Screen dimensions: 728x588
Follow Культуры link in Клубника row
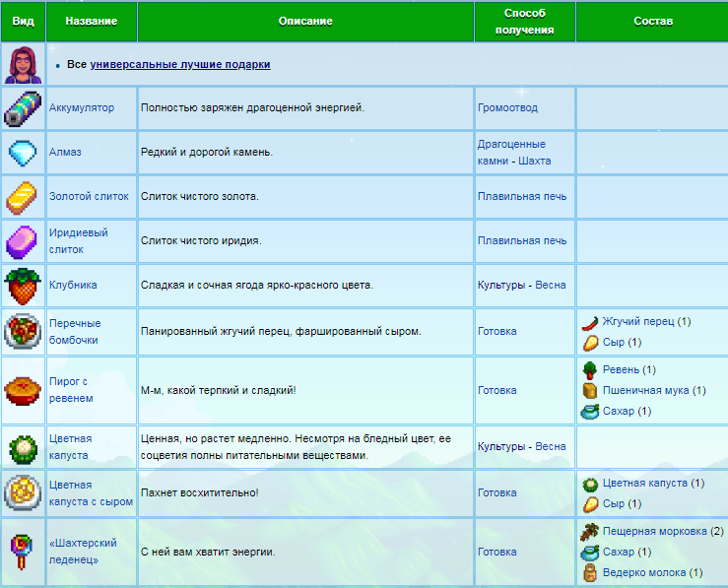tap(501, 285)
